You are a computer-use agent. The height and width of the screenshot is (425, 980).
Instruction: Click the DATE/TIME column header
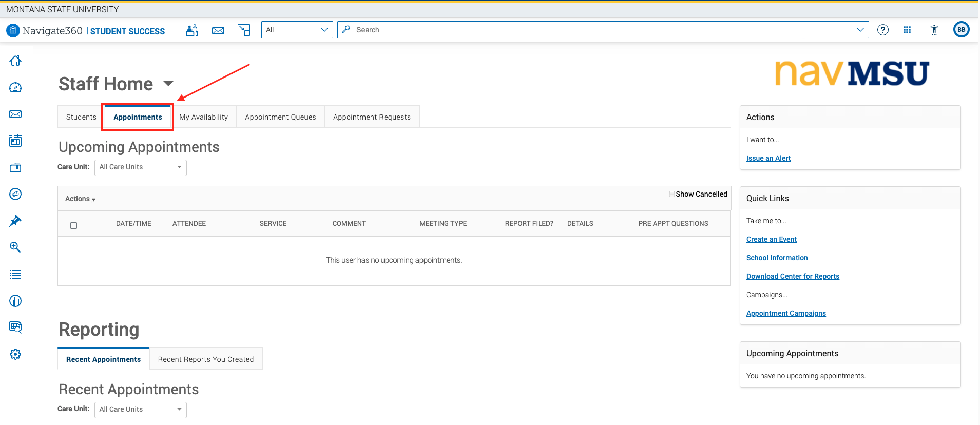point(133,224)
